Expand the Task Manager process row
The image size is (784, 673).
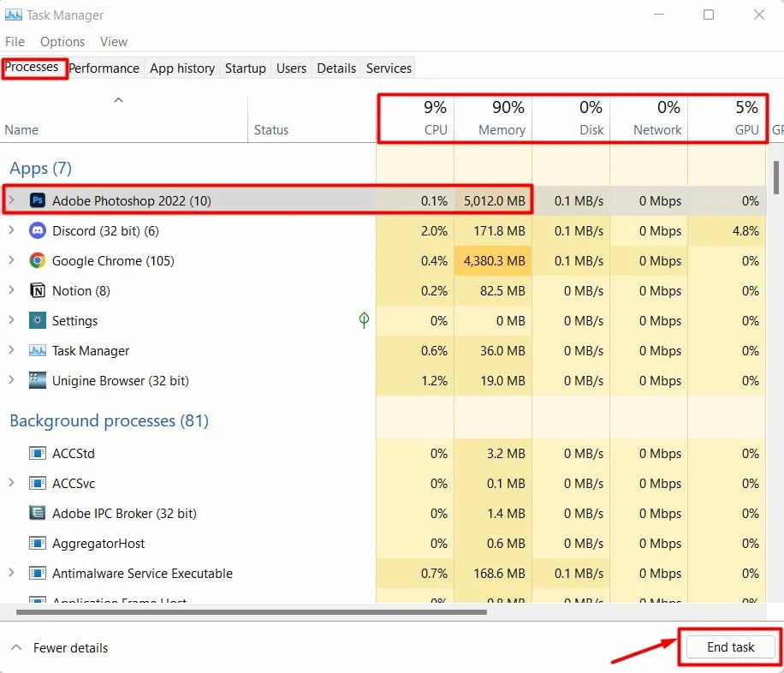[11, 350]
